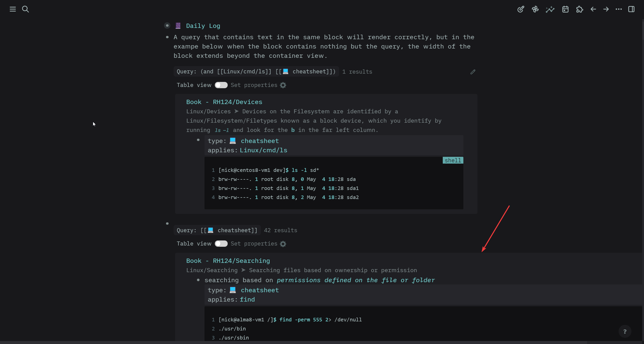Enable Table view for the 42-results query
The image size is (644, 344).
[x=221, y=244]
